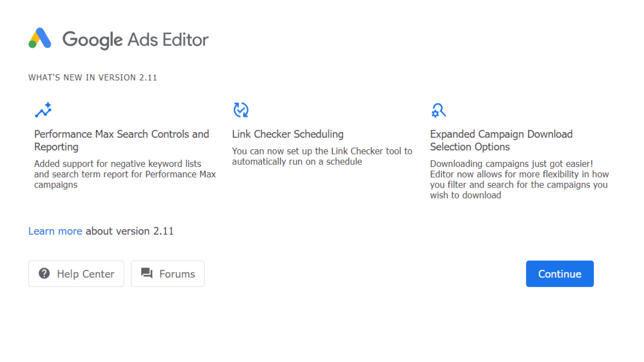Click the Link Checker Scheduling heading

[x=288, y=134]
